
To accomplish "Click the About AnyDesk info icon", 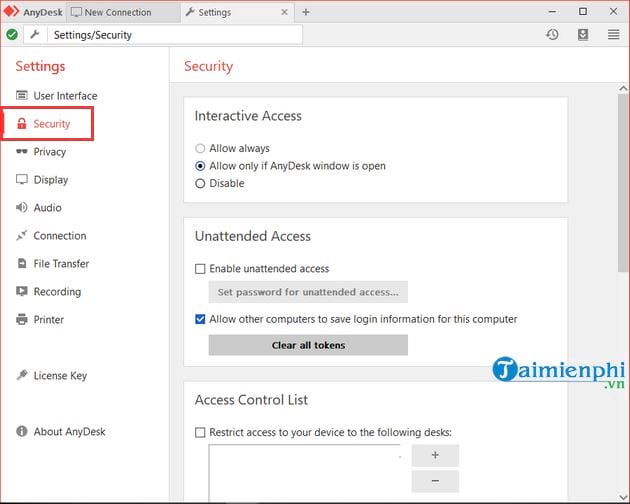I will pos(22,431).
